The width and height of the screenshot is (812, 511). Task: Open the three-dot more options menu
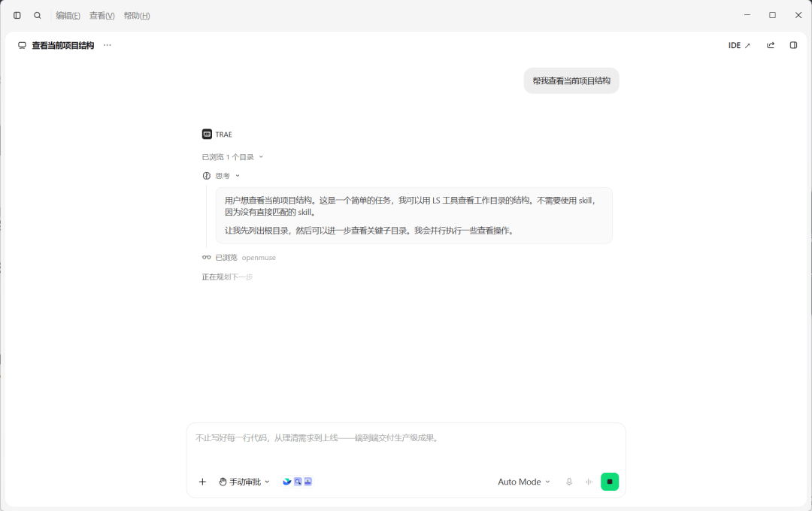click(108, 45)
